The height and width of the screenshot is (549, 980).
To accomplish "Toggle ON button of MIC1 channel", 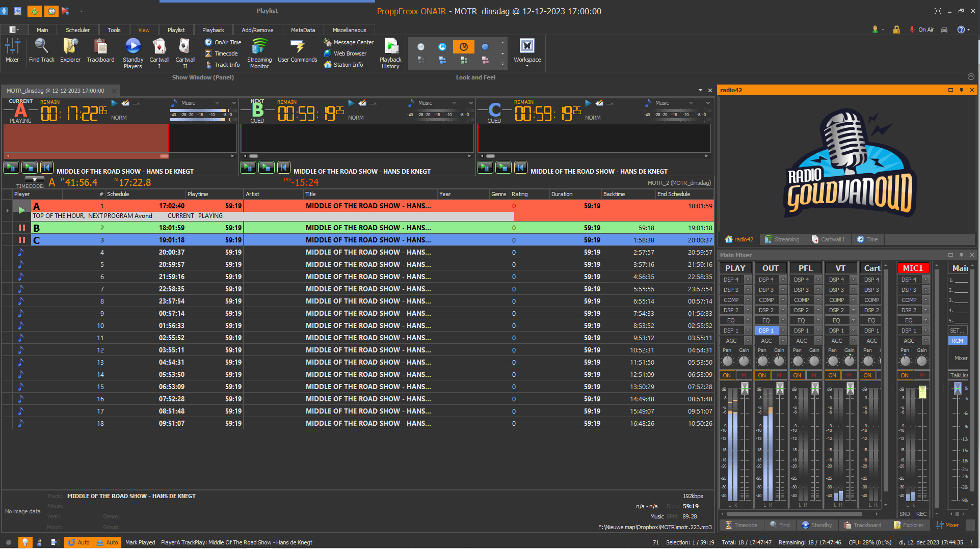I will [x=905, y=375].
